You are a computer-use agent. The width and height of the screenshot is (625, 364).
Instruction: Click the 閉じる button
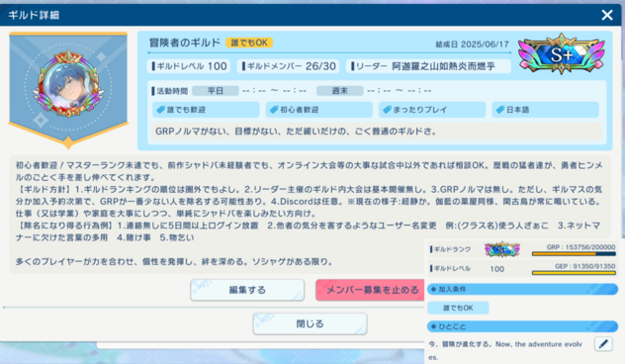[x=310, y=323]
